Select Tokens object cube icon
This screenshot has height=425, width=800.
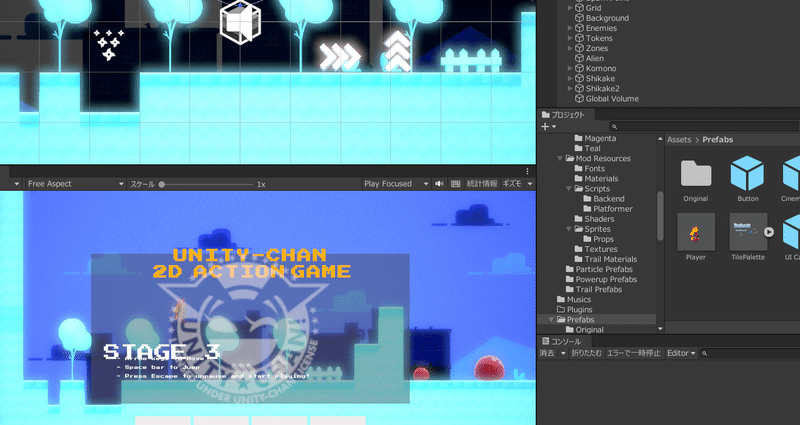point(579,38)
